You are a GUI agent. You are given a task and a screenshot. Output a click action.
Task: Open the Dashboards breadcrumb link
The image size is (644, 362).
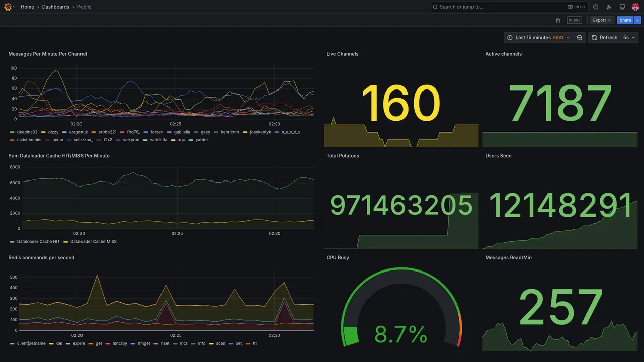56,7
